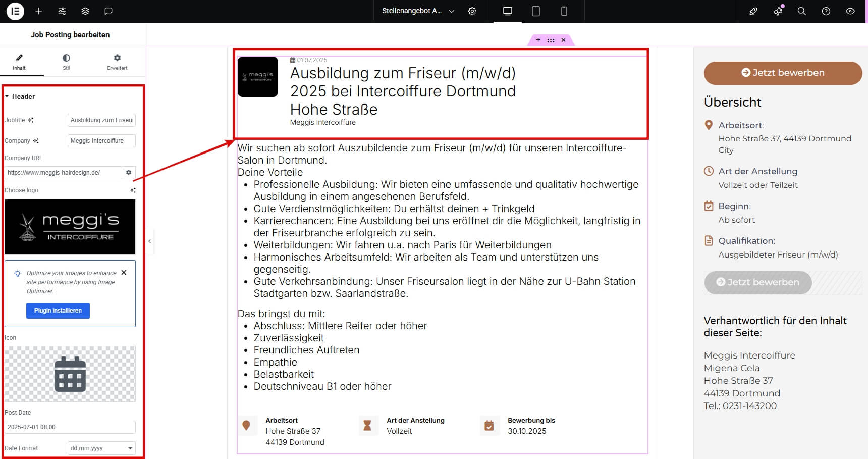Toggle preview mode with eye icon
This screenshot has height=459, width=868.
click(x=850, y=11)
